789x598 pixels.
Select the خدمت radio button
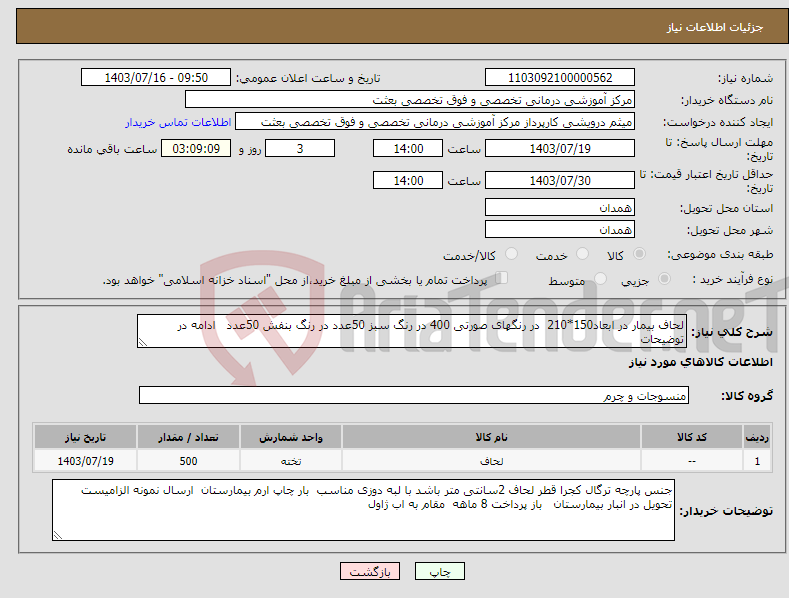point(582,254)
